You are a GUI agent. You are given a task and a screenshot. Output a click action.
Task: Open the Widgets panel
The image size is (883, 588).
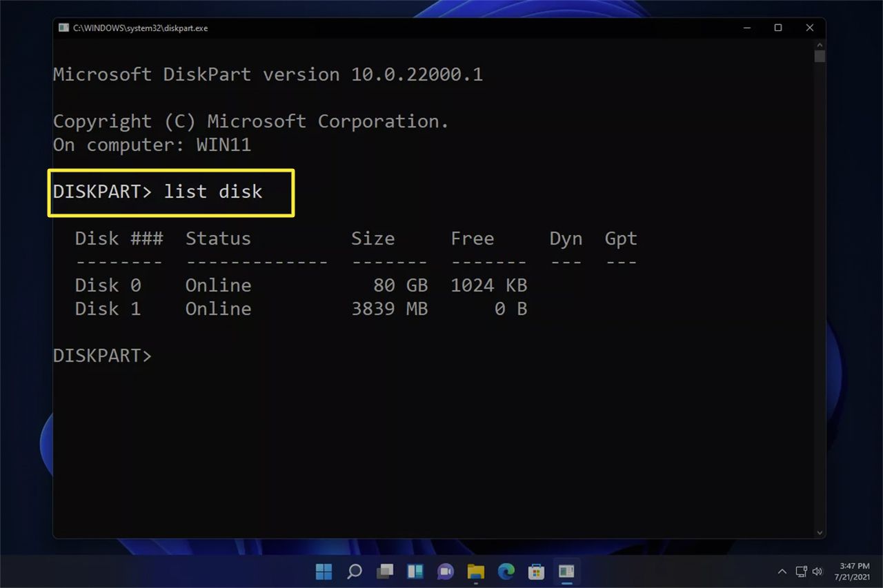[415, 571]
